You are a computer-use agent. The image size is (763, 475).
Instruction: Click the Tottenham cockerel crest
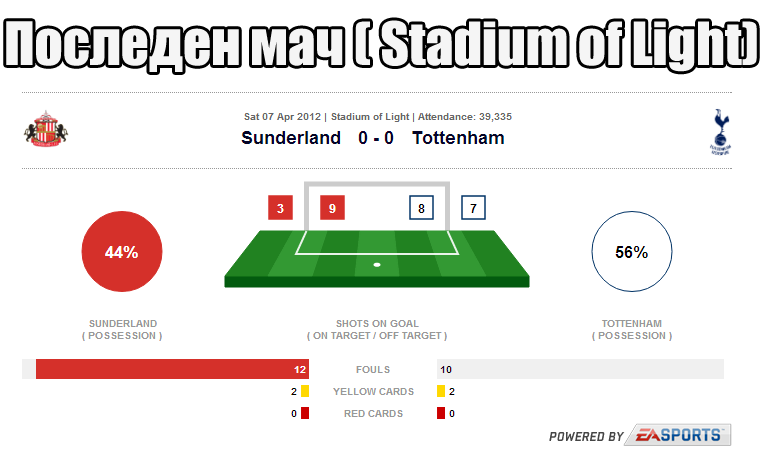720,132
